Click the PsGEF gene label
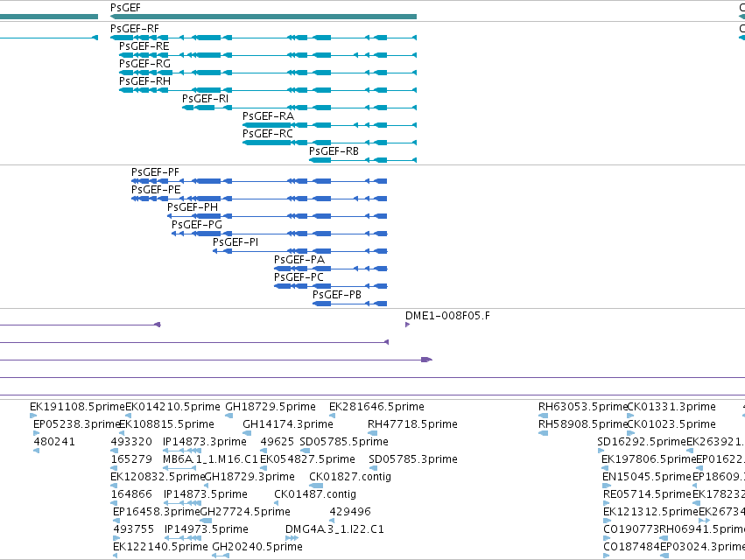This screenshot has width=745, height=560. pyautogui.click(x=125, y=8)
